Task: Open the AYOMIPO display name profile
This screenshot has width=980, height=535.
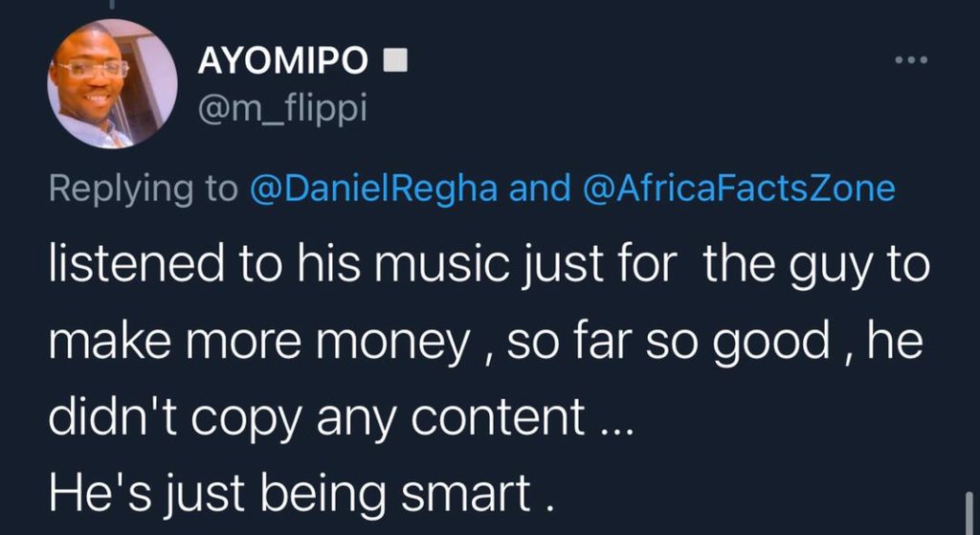Action: 282,61
